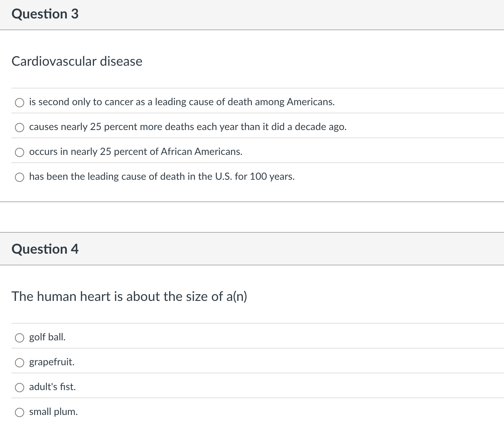Choose the 'grapefruit' radio option

pos(20,363)
